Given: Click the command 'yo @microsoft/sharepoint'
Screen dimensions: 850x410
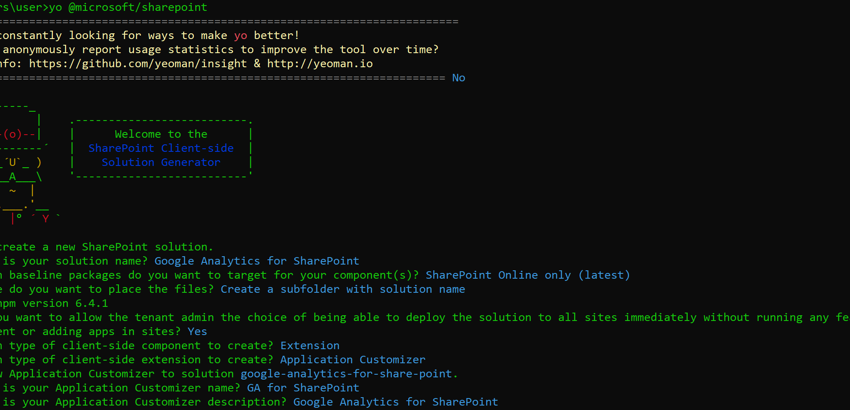Looking at the screenshot, I should 127,8.
